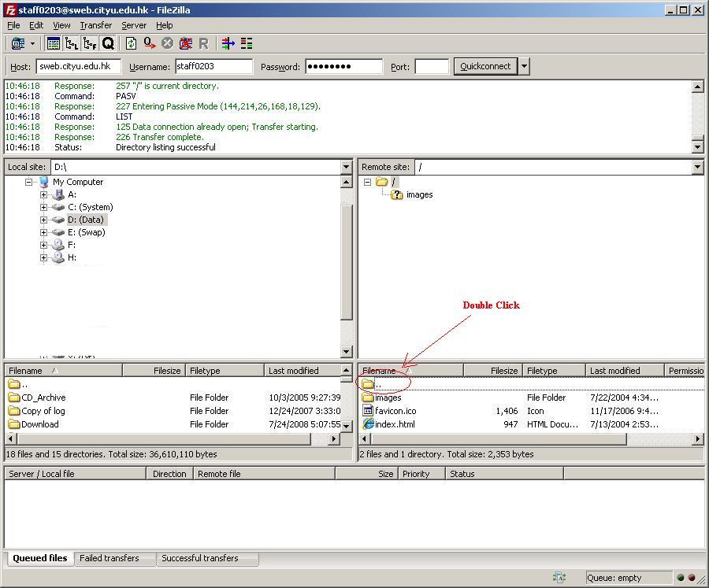Expand the C: (System) drive node
Viewport: 709px width, 588px height.
[44, 207]
